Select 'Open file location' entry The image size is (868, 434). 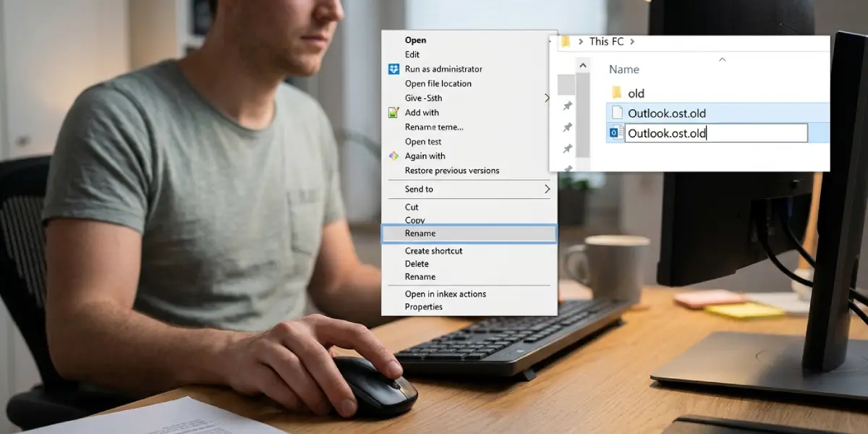(x=438, y=83)
